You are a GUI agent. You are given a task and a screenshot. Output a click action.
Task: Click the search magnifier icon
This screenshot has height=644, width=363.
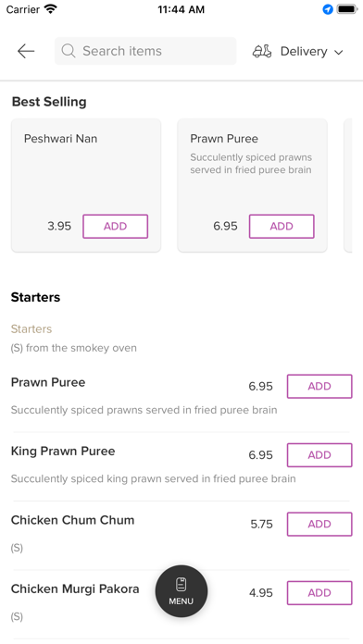(69, 51)
